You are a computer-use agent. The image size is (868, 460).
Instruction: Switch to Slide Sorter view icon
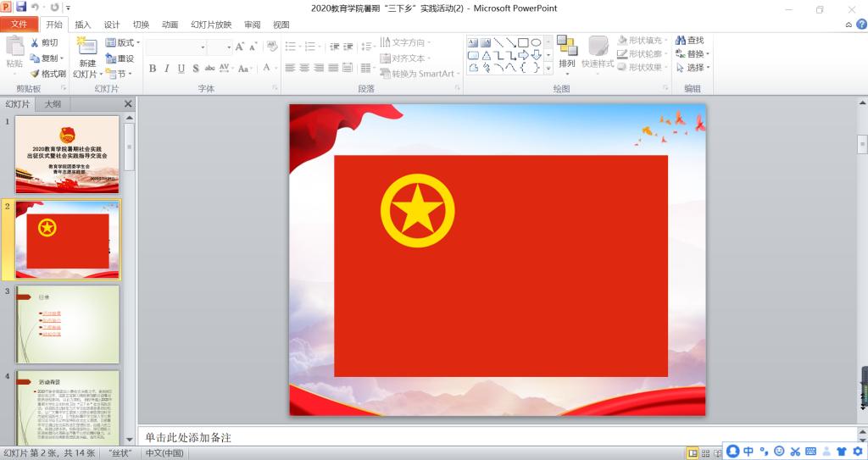705,453
